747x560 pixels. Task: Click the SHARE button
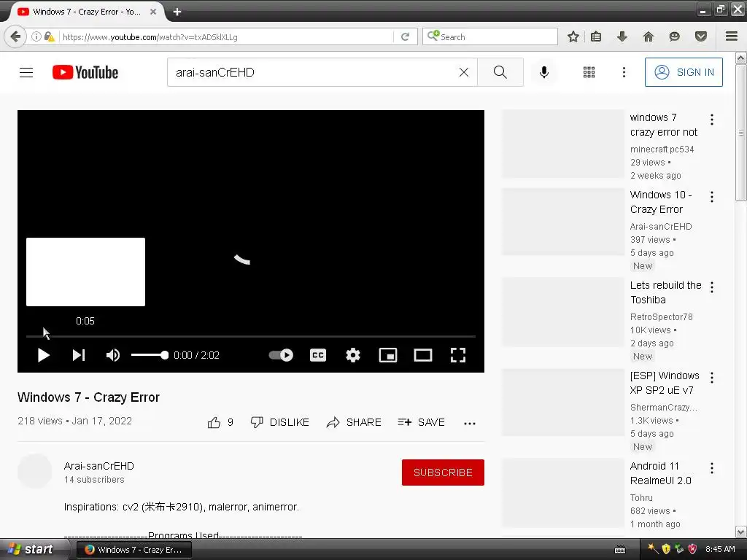(x=354, y=422)
